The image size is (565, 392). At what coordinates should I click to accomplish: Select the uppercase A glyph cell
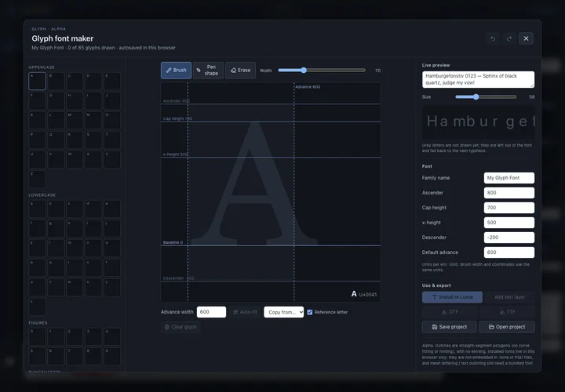coord(37,81)
